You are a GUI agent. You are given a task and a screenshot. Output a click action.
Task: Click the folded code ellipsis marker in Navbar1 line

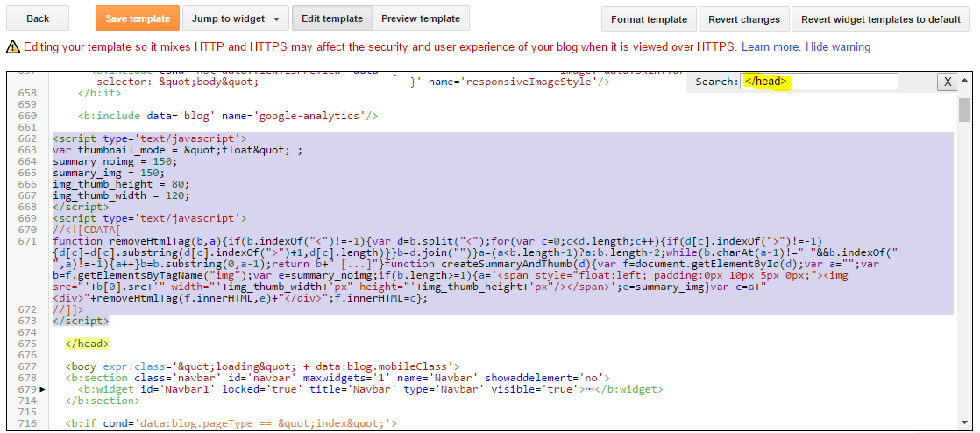tap(589, 389)
